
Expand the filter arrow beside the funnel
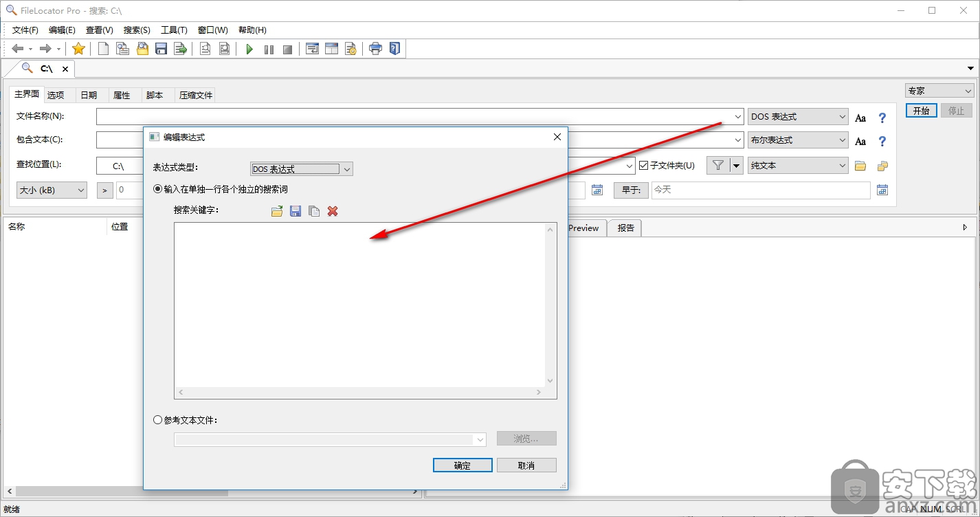pyautogui.click(x=736, y=165)
